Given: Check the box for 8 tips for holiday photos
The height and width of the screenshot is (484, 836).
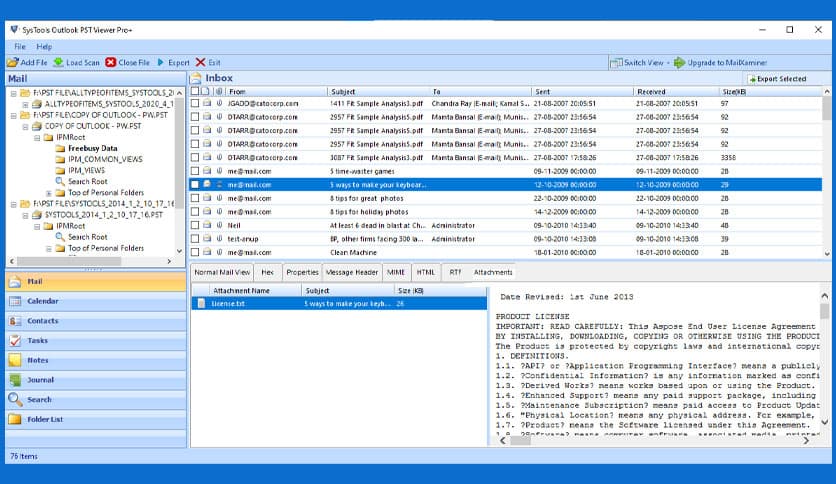Looking at the screenshot, I should [195, 212].
